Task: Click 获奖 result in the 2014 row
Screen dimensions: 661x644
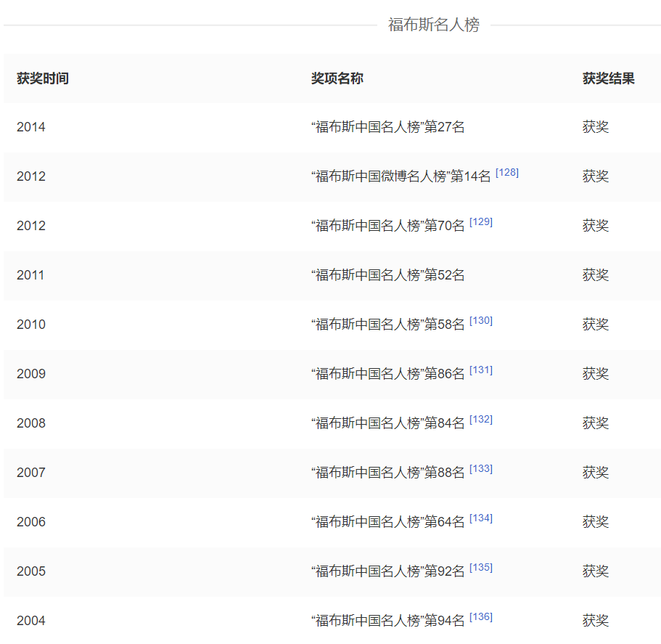Action: [595, 127]
